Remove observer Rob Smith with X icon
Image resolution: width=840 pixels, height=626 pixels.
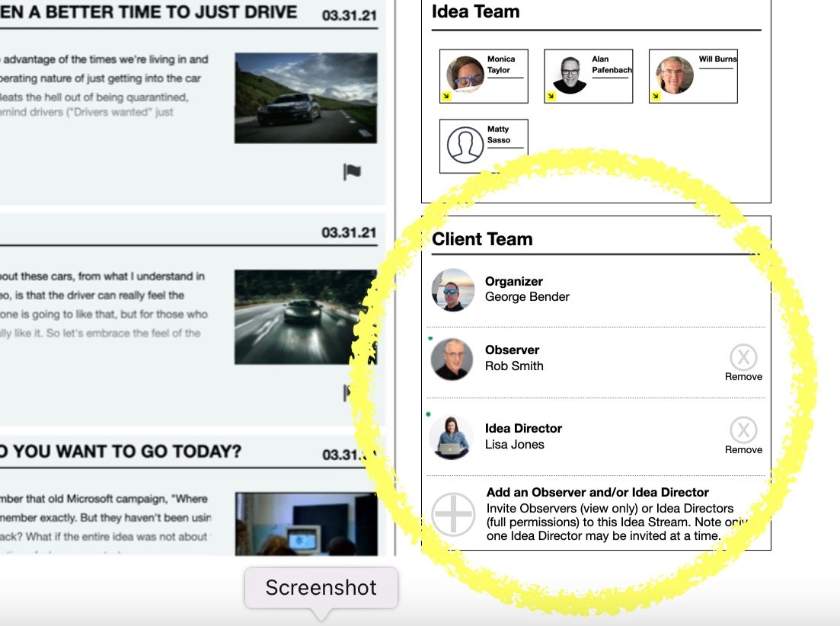(743, 356)
